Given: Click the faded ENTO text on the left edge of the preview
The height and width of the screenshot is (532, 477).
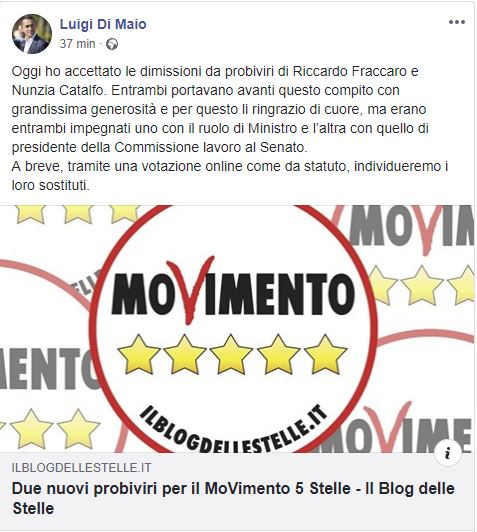Looking at the screenshot, I should click(47, 368).
